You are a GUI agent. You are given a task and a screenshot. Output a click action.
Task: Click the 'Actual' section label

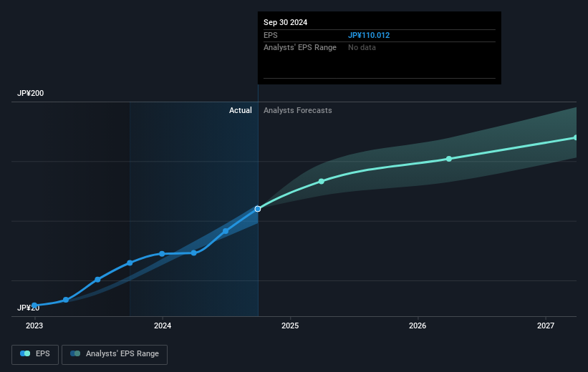pos(241,110)
